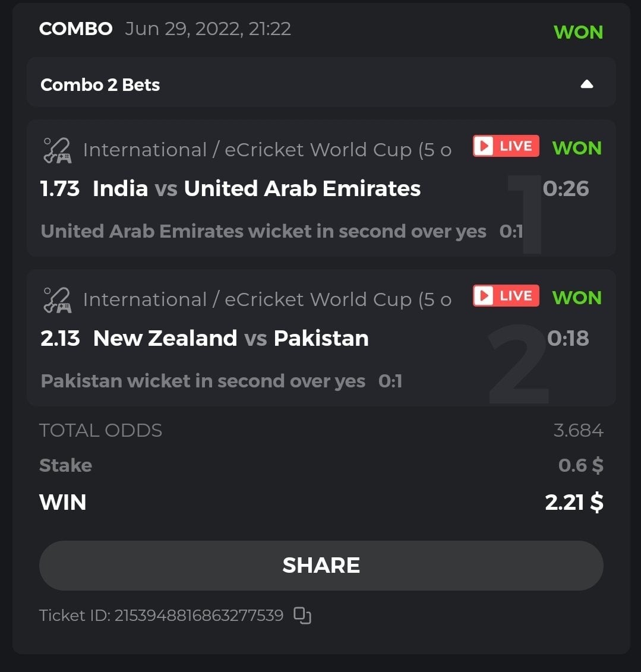This screenshot has height=672, width=641.
Task: Collapse the Combo 2 Bets arrow
Action: (x=586, y=84)
